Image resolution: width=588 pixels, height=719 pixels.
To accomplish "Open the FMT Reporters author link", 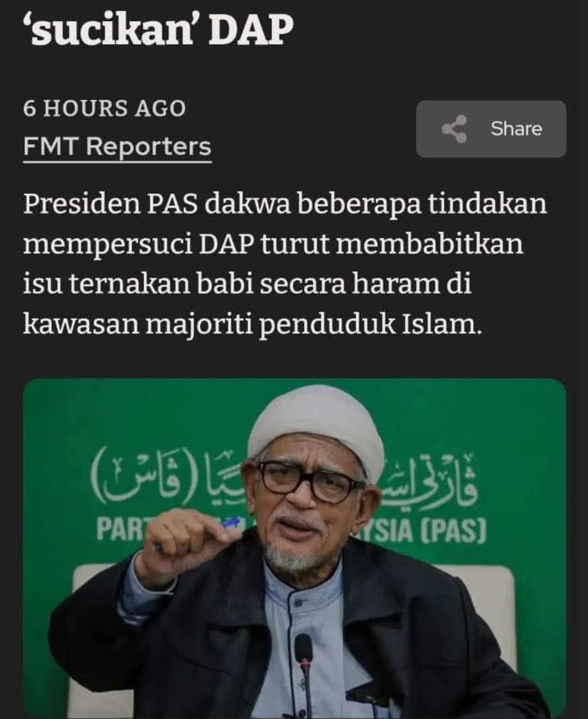I will coord(117,147).
